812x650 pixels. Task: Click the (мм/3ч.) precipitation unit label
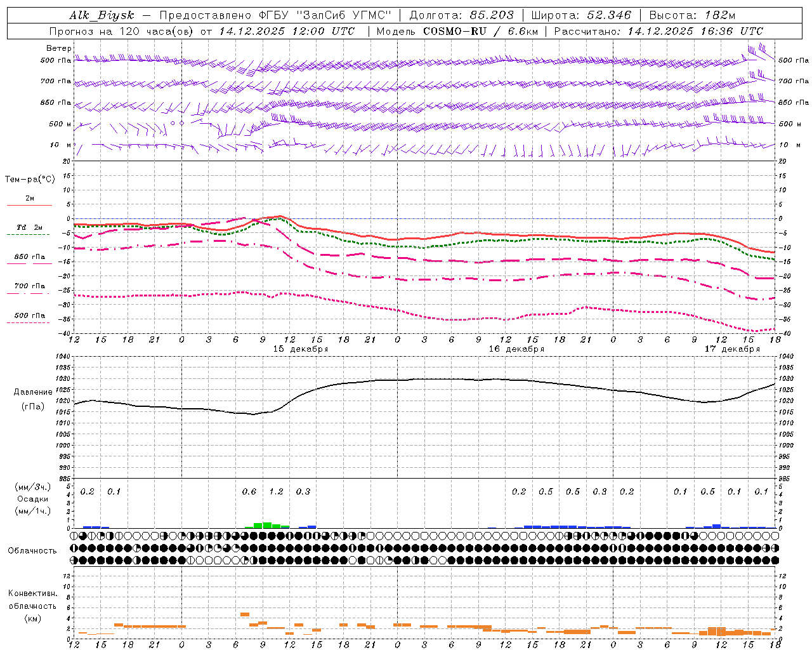tap(33, 487)
